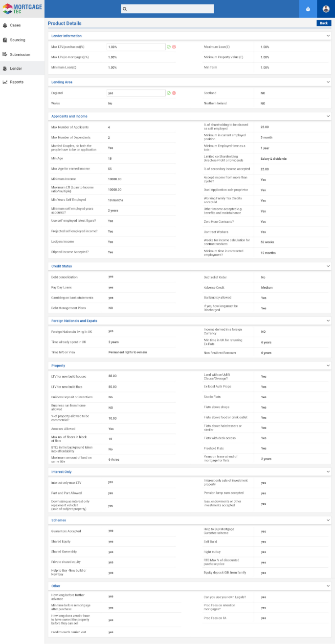Open Cases in the sidebar
This screenshot has height=644, width=335.
(15, 25)
